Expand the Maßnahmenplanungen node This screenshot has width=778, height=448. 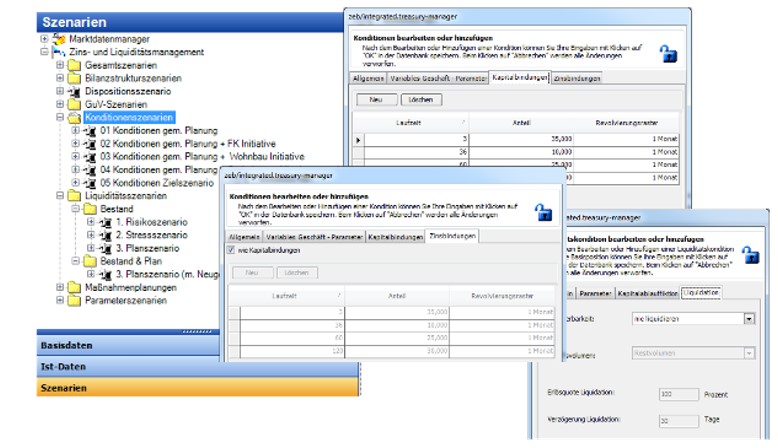[x=60, y=287]
